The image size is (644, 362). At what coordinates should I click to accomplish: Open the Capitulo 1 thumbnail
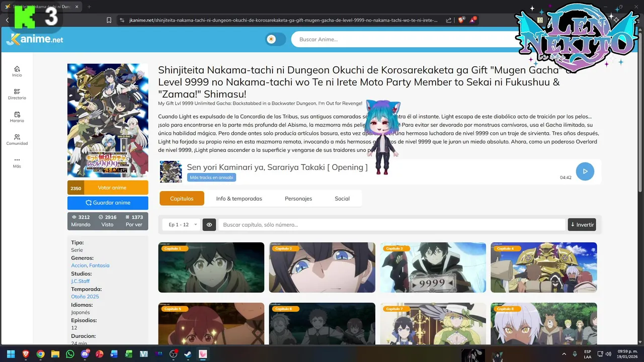click(211, 267)
